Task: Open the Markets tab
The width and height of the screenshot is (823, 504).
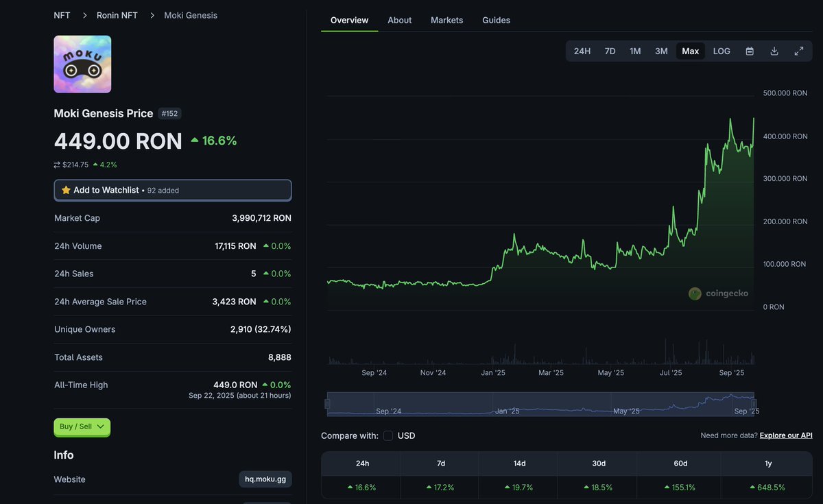Action: pyautogui.click(x=446, y=20)
